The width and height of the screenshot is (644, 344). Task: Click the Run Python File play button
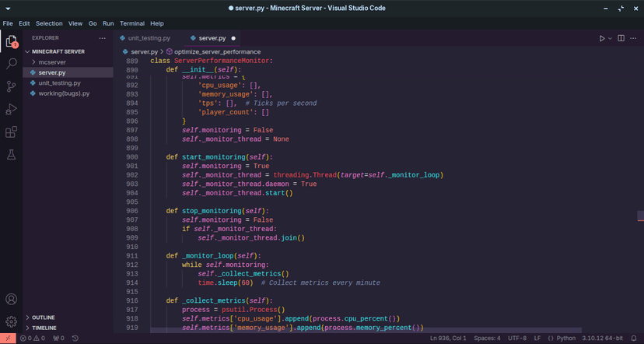[x=601, y=38]
